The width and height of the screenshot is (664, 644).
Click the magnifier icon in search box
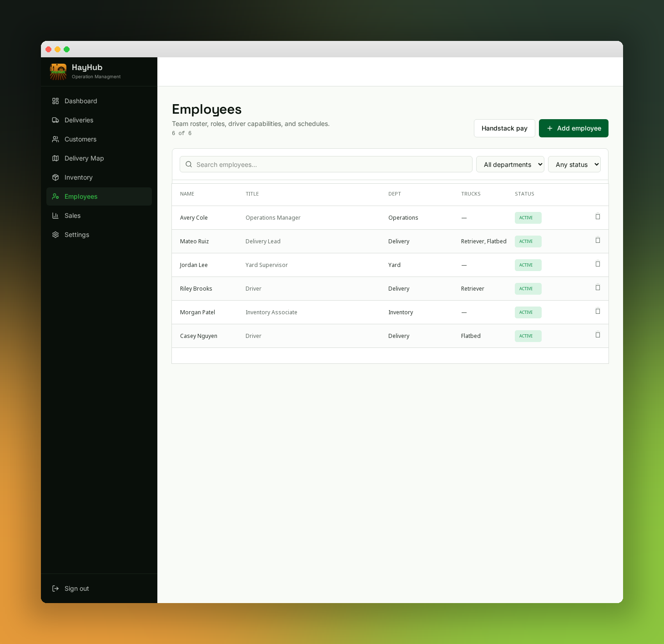189,164
